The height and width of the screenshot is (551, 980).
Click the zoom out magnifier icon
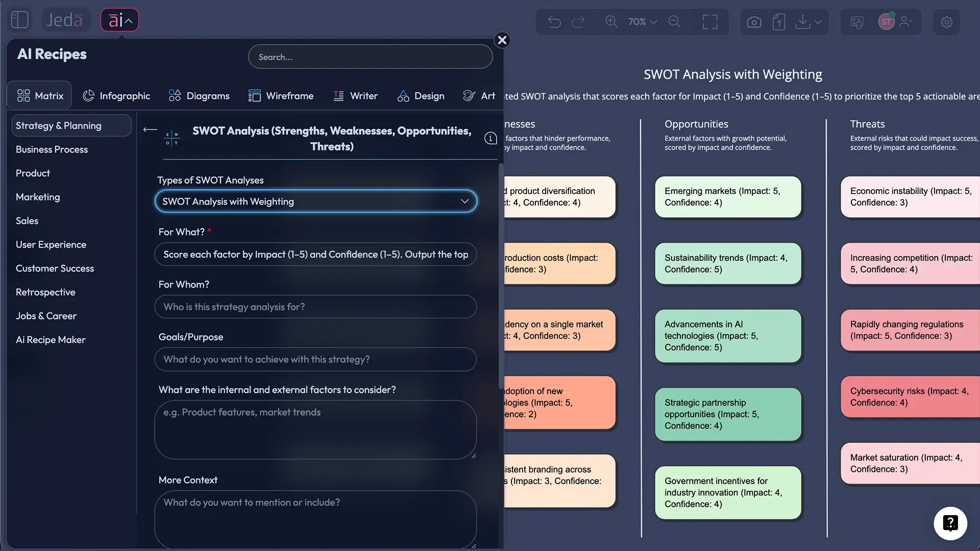[x=674, y=21]
